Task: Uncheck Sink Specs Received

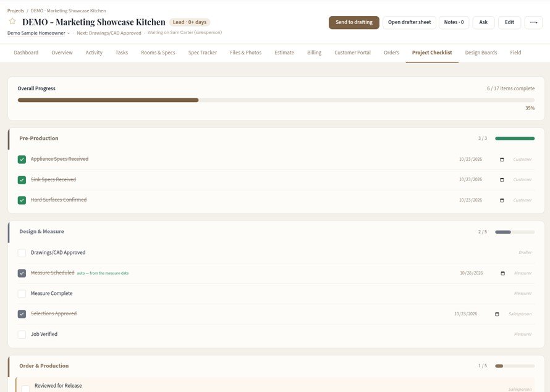Action: [x=22, y=180]
